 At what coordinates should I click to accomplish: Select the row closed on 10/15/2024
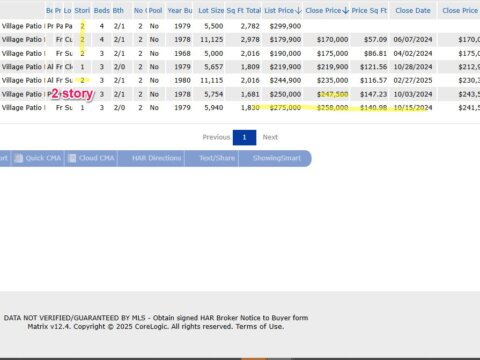[x=240, y=108]
